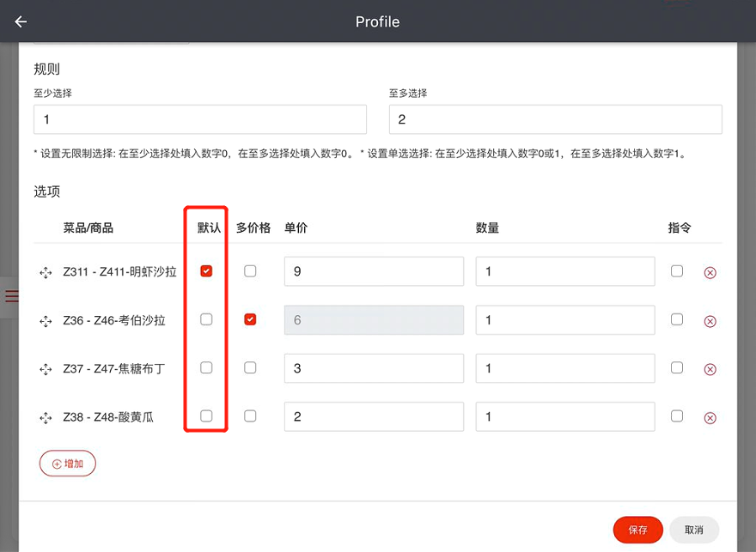
Task: Check the 指令 box for Z38 酸黄瓜
Action: point(677,416)
